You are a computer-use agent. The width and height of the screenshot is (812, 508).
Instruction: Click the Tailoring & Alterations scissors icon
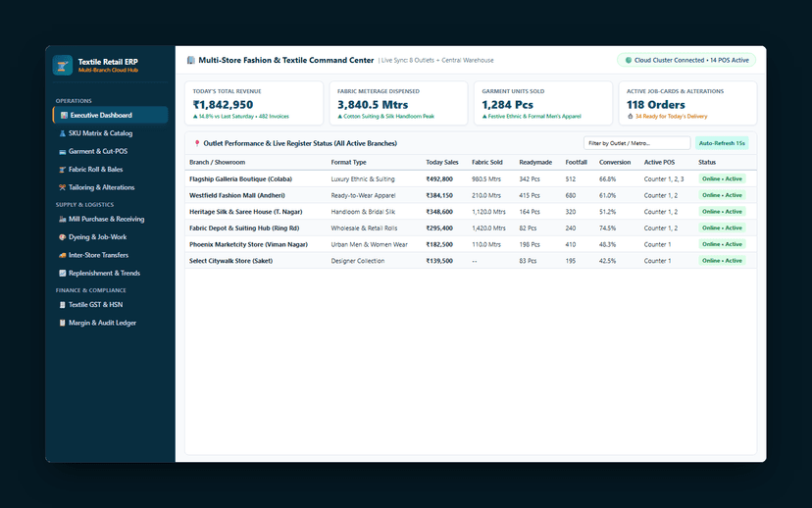click(x=62, y=187)
